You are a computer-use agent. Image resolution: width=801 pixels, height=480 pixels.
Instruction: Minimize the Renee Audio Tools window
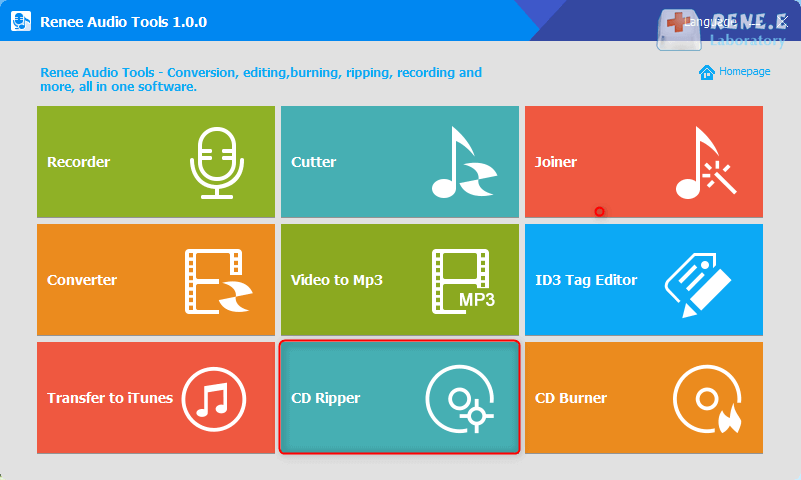pos(755,24)
